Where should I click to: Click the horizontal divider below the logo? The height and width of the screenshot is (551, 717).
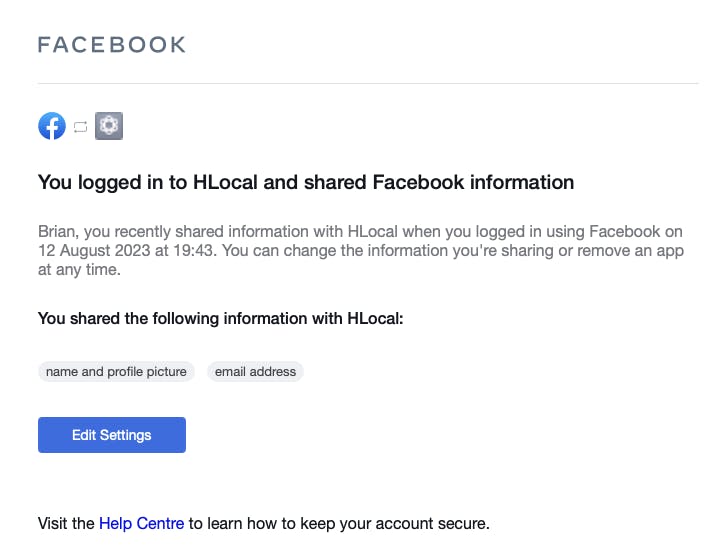tap(368, 83)
